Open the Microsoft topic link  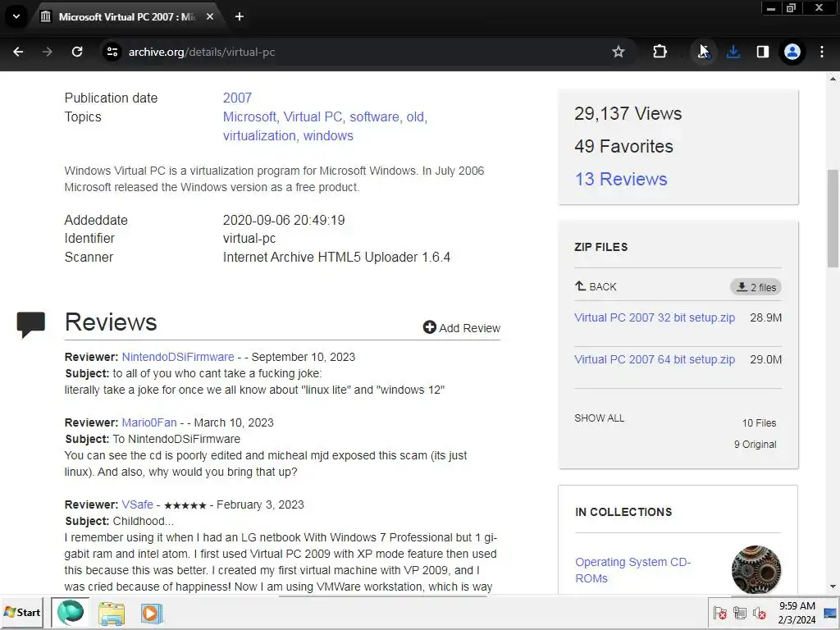click(249, 116)
